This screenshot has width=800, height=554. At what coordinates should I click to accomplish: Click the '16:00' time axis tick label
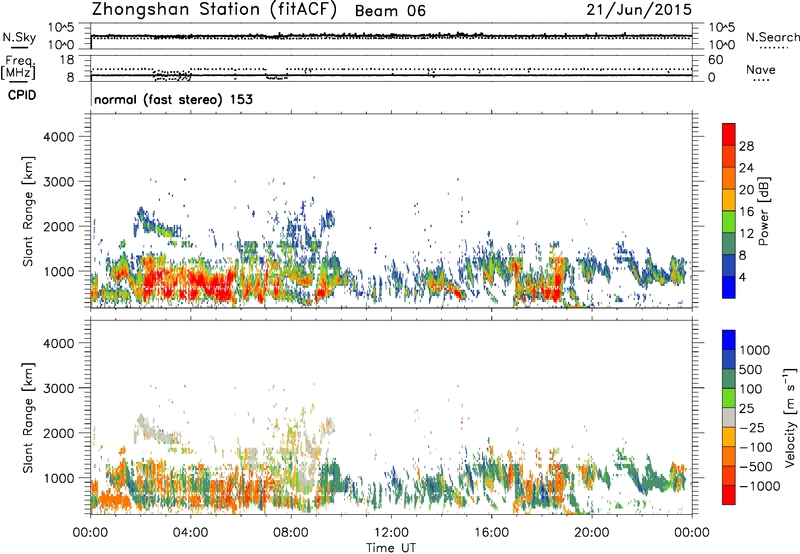(491, 533)
